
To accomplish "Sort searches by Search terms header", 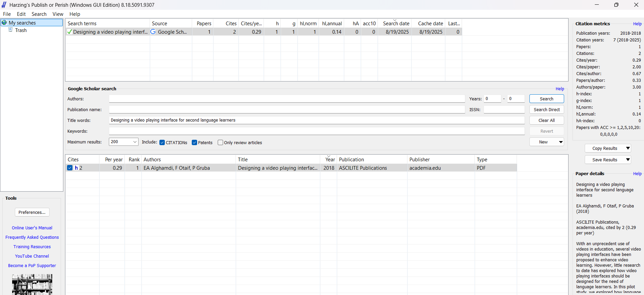I will (108, 23).
